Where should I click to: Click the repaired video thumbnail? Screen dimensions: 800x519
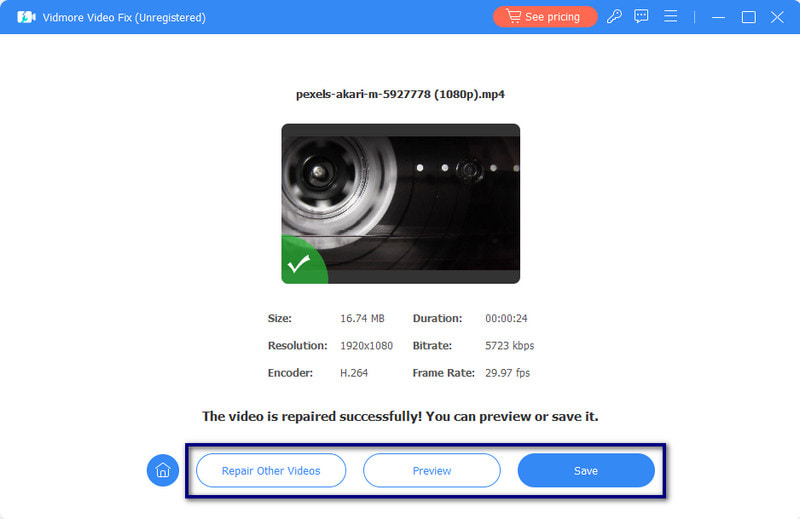tap(400, 204)
